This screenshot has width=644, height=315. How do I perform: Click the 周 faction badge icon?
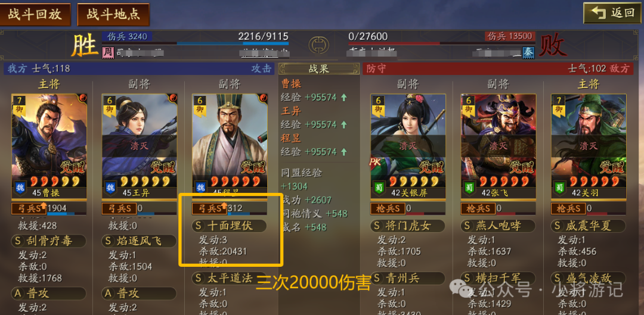[107, 52]
